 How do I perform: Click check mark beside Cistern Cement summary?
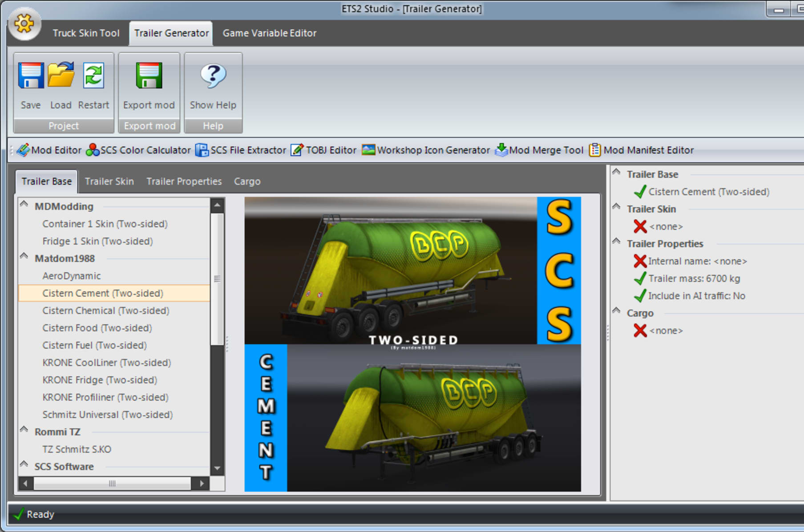640,192
